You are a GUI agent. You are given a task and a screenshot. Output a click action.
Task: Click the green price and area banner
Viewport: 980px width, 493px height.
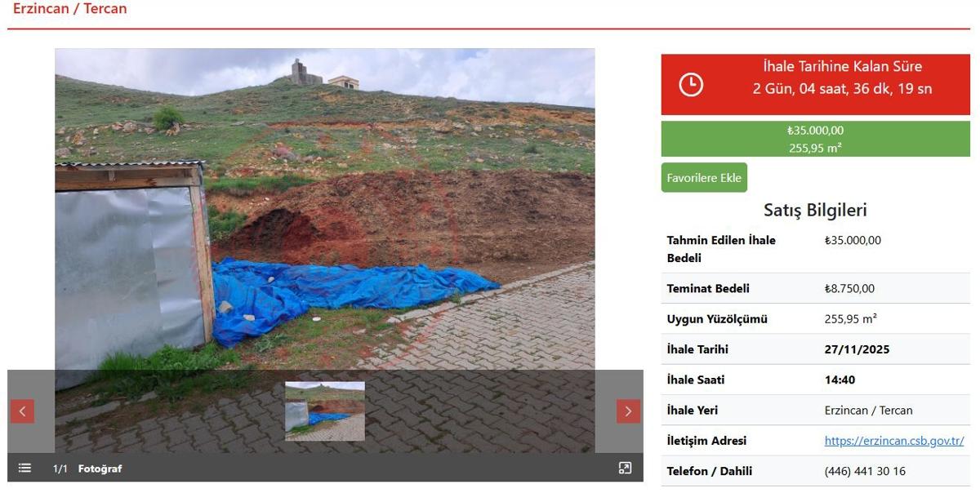click(815, 139)
